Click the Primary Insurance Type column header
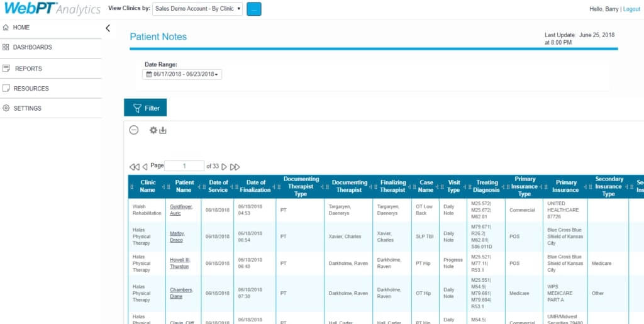 pos(525,186)
